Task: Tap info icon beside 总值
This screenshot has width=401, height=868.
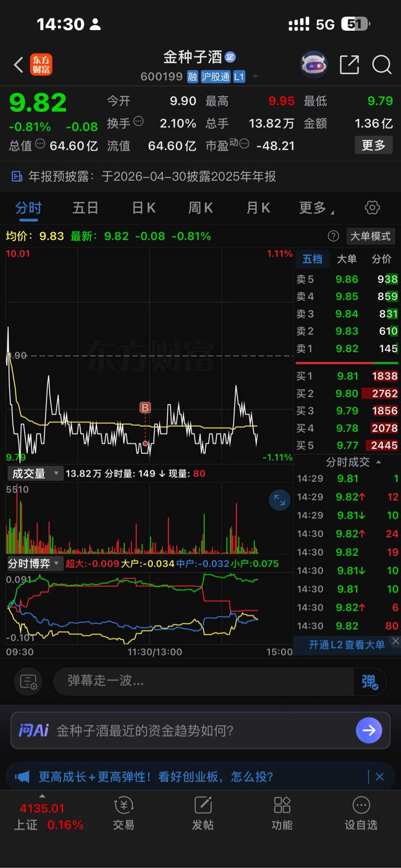Action: (40, 144)
